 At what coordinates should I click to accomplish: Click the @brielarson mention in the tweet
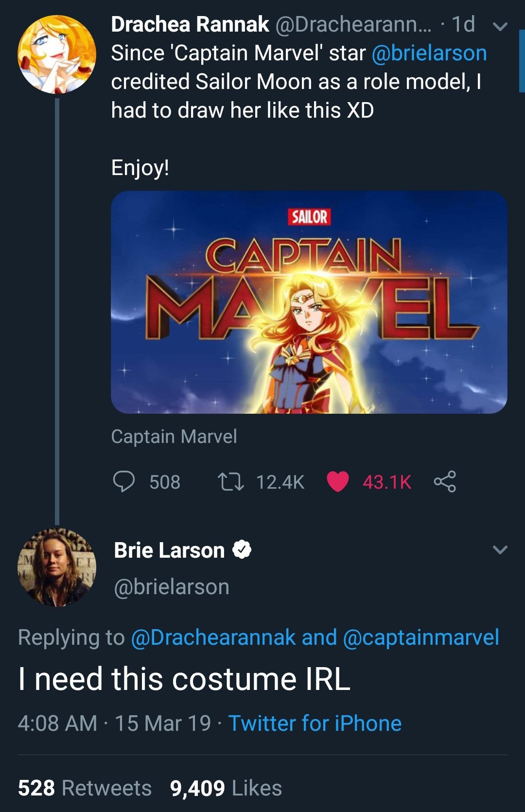pyautogui.click(x=429, y=53)
